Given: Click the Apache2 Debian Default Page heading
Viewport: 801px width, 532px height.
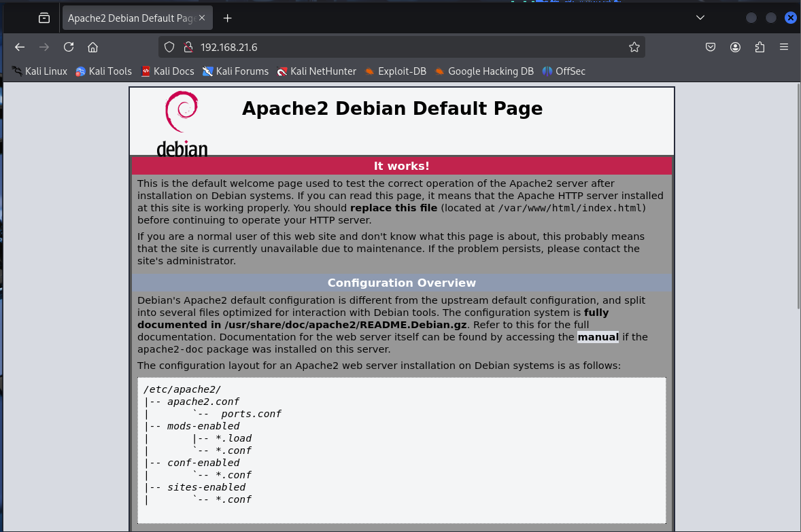Looking at the screenshot, I should coord(392,108).
